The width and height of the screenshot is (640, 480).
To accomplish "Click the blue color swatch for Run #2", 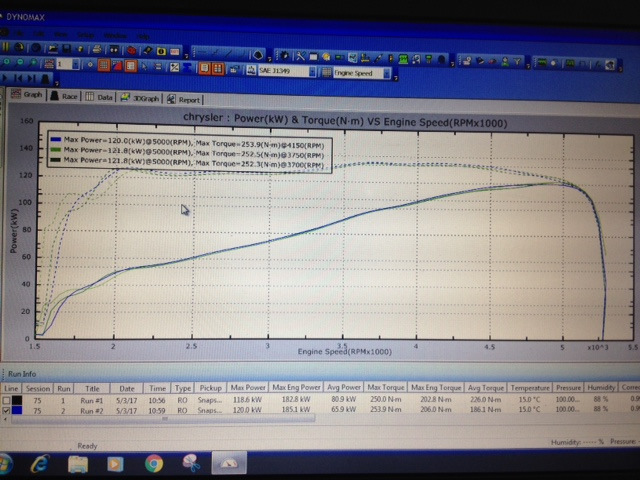I will pyautogui.click(x=17, y=410).
